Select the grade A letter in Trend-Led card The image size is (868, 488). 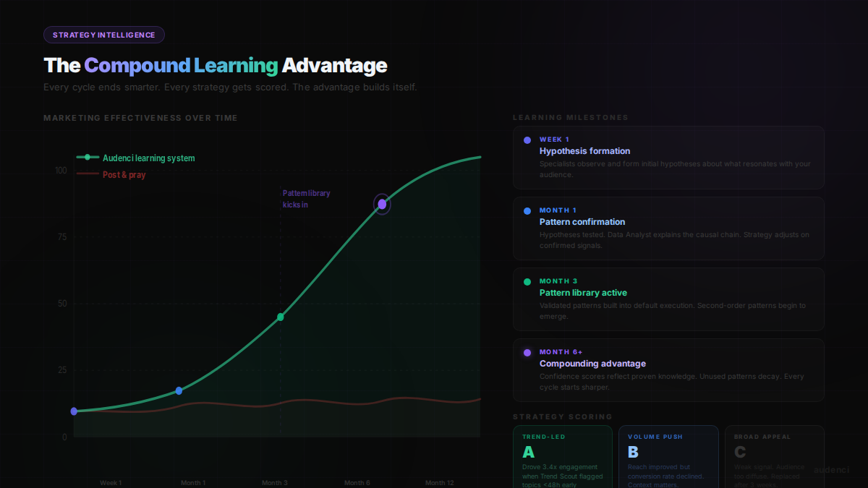[x=529, y=453]
